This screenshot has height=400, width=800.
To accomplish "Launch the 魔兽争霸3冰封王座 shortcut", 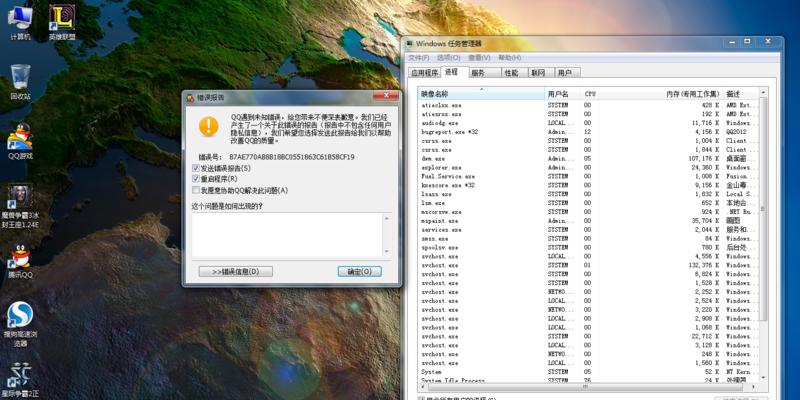I will (20, 205).
